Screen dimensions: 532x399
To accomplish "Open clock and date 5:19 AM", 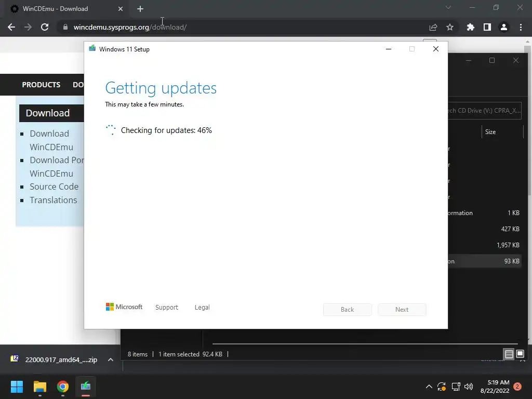I will click(495, 387).
